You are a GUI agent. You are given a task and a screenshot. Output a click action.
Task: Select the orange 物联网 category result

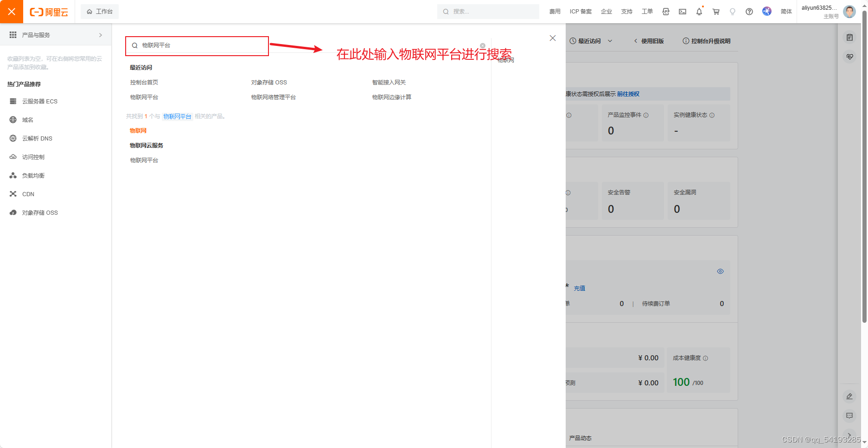pos(138,131)
